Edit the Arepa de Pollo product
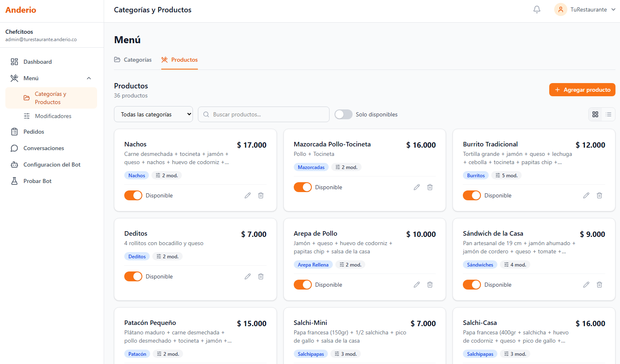Screen dimensions: 620x364 click(x=417, y=285)
